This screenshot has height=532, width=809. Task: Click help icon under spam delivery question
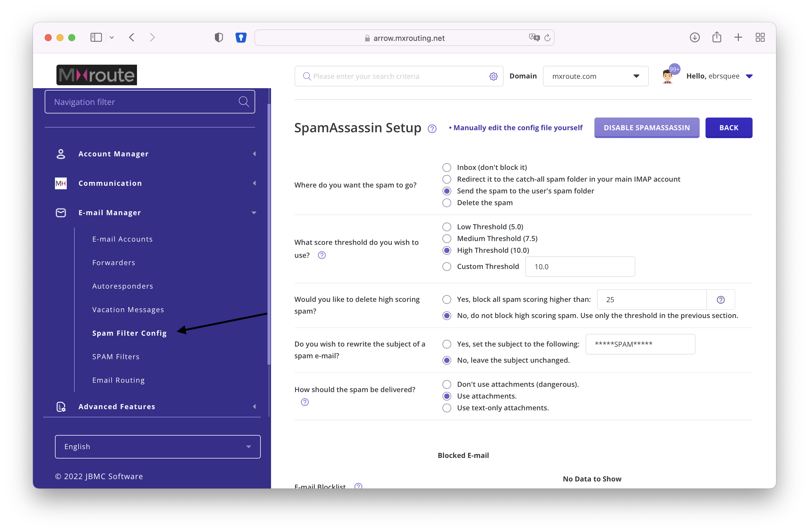coord(305,402)
